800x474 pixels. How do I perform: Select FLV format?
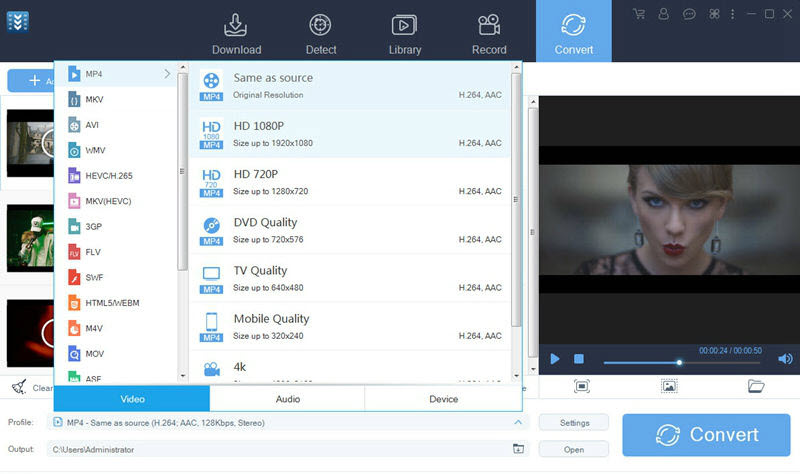coord(115,252)
